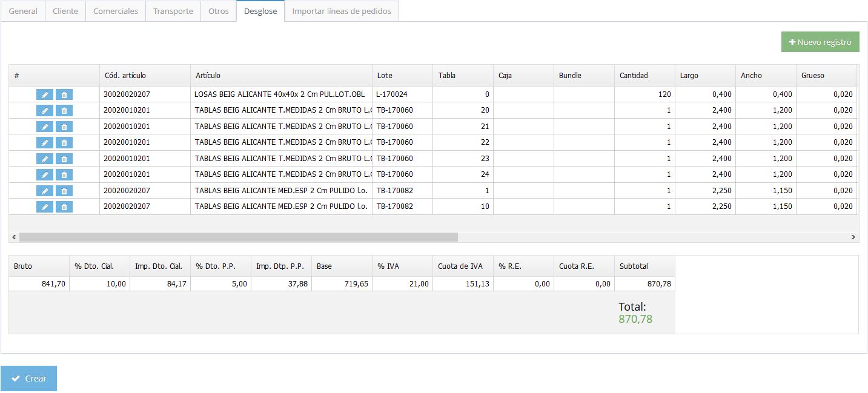Image resolution: width=868 pixels, height=393 pixels.
Task: Edit the row with Tabla 23
Action: (x=45, y=159)
